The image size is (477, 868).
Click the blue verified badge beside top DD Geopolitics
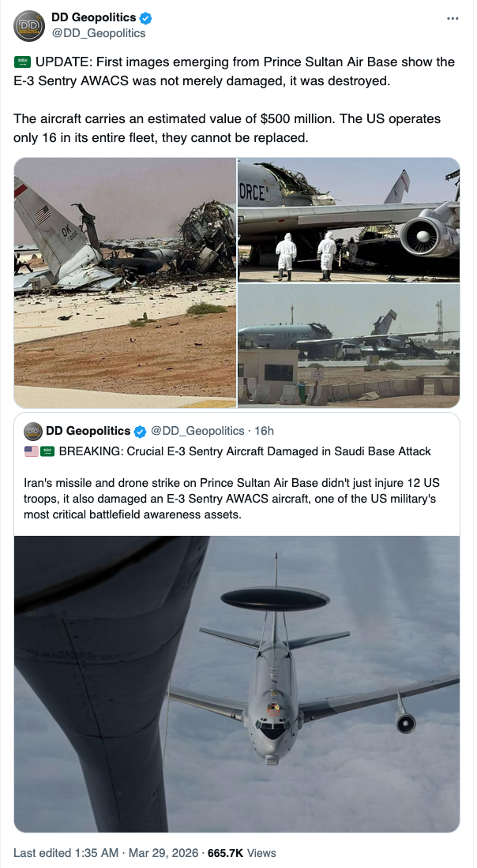coord(145,18)
